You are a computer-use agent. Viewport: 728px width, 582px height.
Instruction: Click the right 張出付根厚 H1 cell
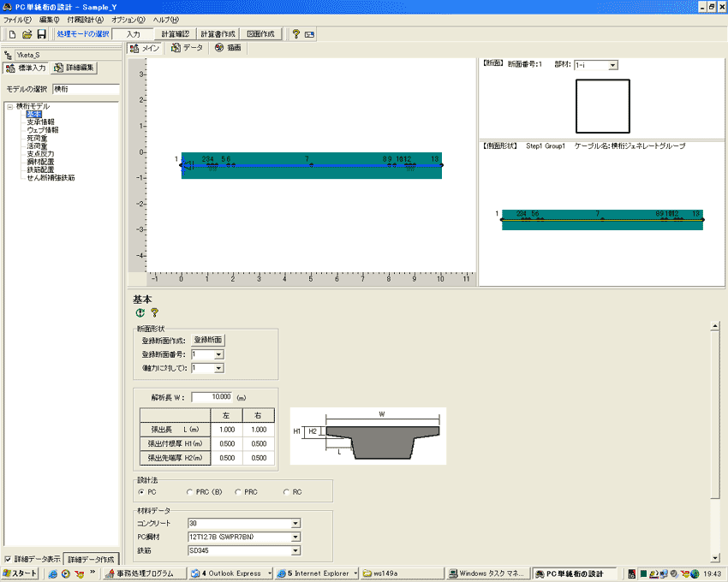(x=259, y=443)
